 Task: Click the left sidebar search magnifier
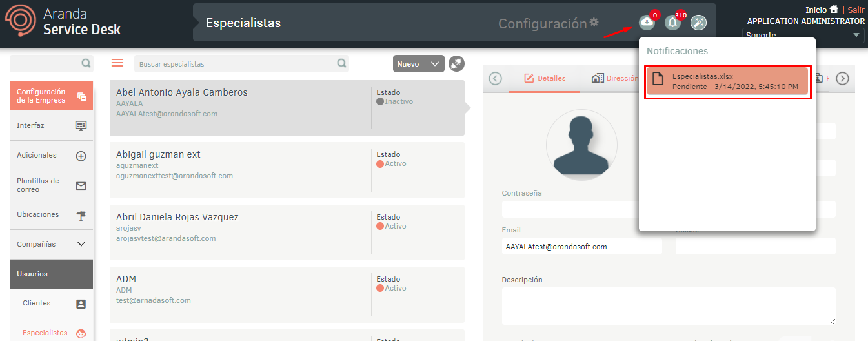point(86,63)
